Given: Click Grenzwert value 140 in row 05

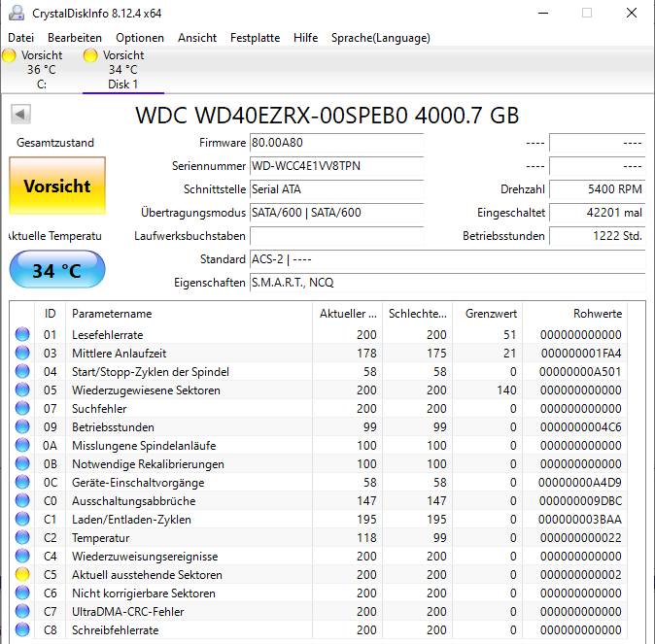Looking at the screenshot, I should 506,390.
